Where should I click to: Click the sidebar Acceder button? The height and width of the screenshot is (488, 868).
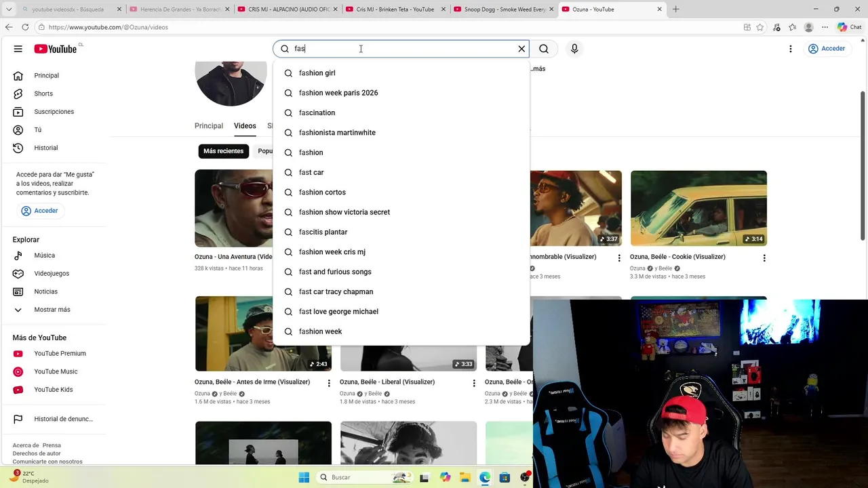tap(40, 211)
